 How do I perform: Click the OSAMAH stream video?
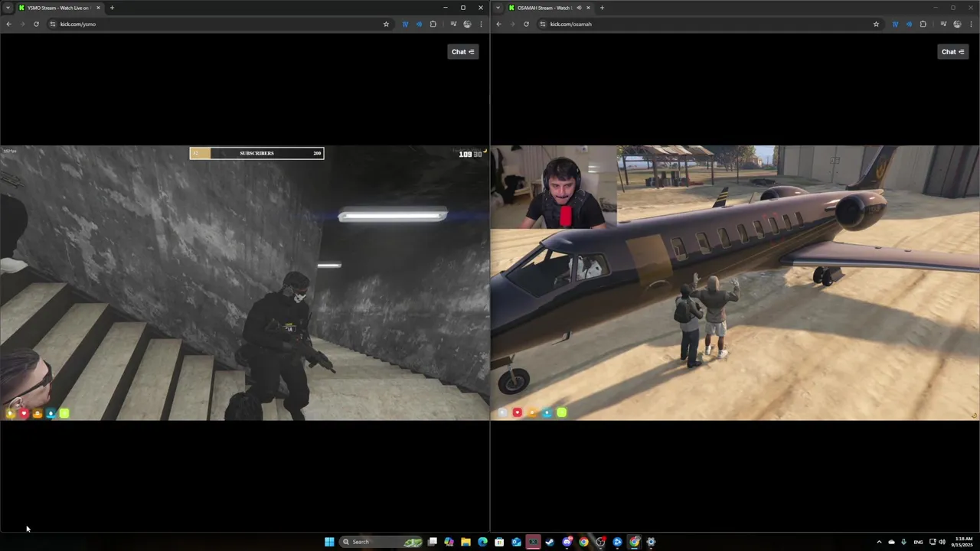735,282
